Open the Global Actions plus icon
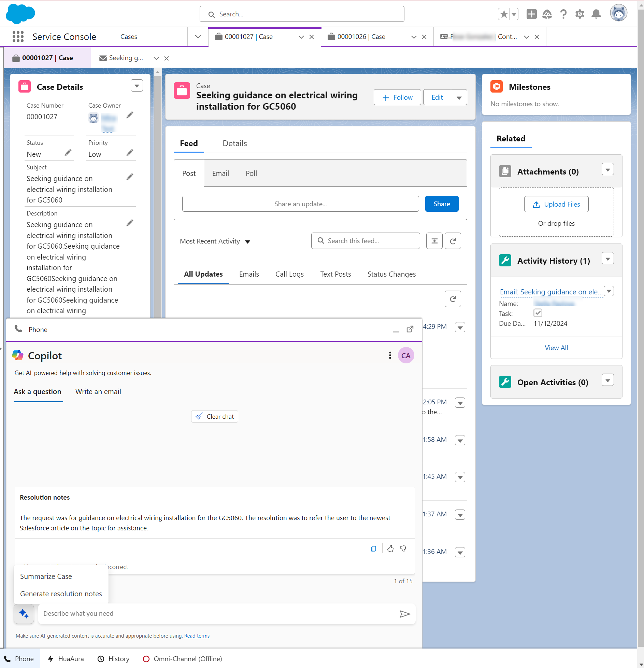 (x=531, y=14)
